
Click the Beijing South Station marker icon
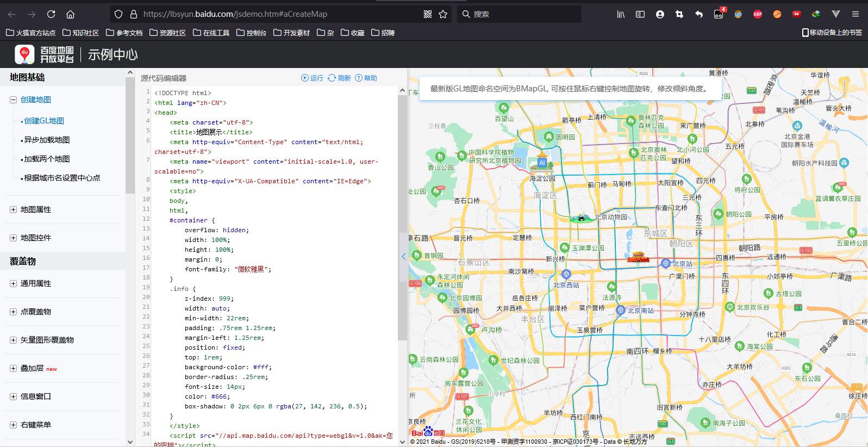621,311
